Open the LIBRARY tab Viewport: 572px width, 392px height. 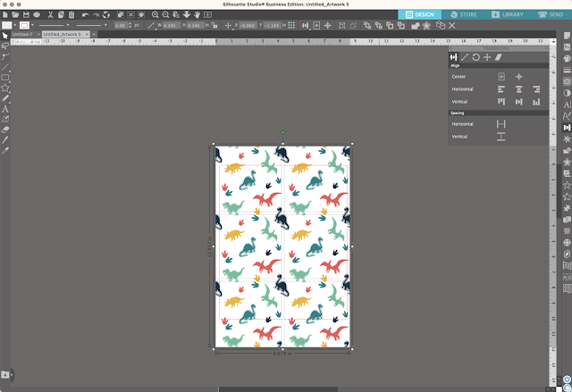click(x=508, y=14)
